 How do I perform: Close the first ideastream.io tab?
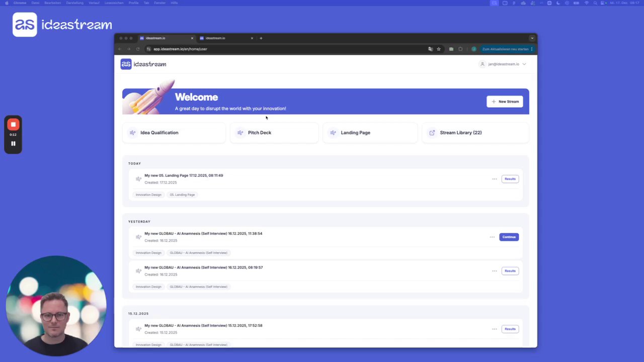[192, 38]
